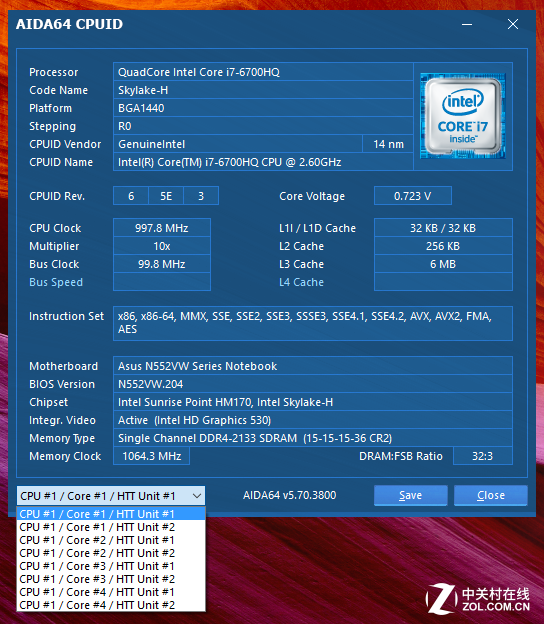Viewport: 544px width, 624px height.
Task: Minimize the AIDA64 CPUID window
Action: coord(467,24)
